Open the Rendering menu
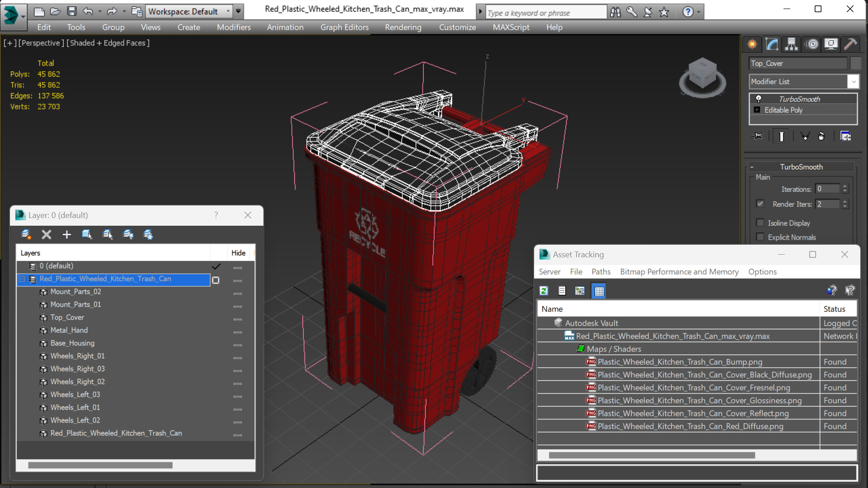Image resolution: width=868 pixels, height=488 pixels. 403,27
